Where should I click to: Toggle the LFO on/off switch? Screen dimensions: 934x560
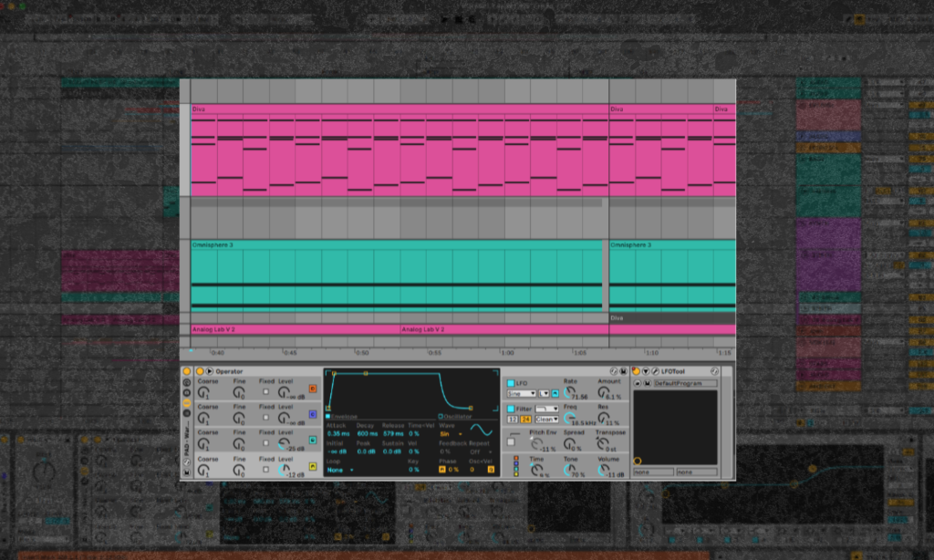(511, 383)
